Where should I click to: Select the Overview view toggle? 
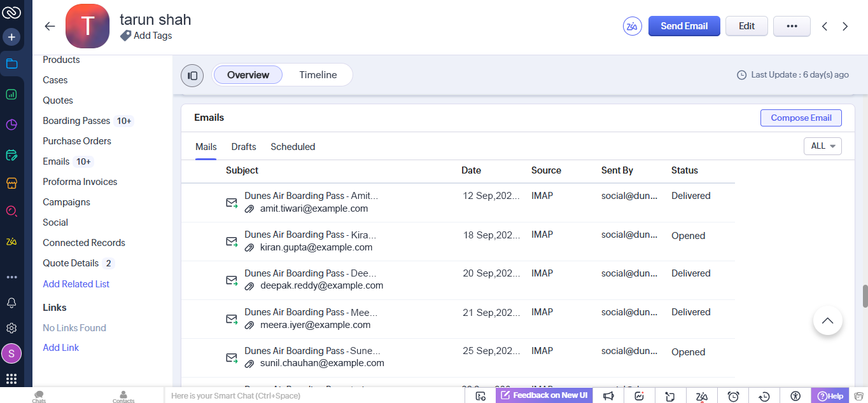(248, 75)
